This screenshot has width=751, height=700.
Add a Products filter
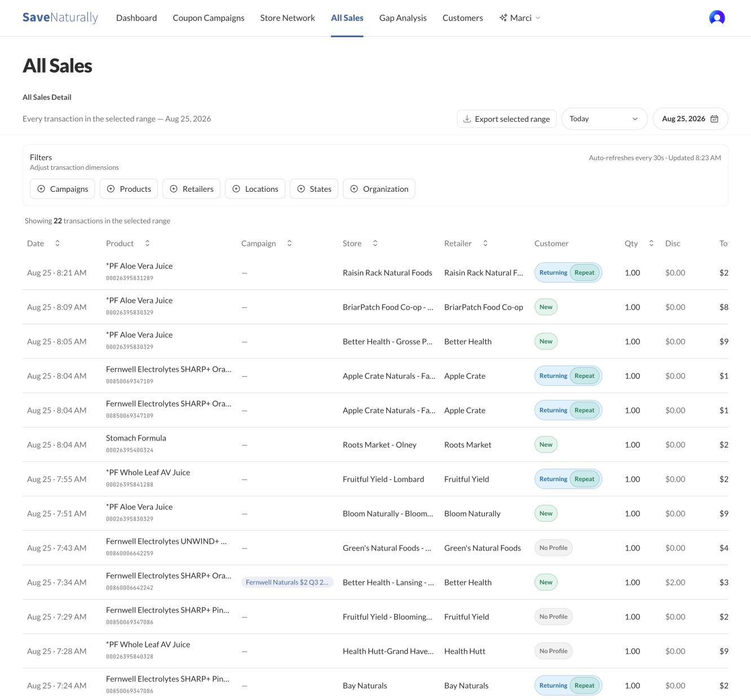pos(129,189)
